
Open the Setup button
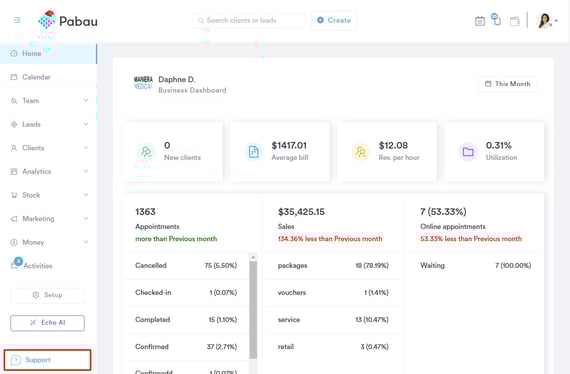(48, 295)
